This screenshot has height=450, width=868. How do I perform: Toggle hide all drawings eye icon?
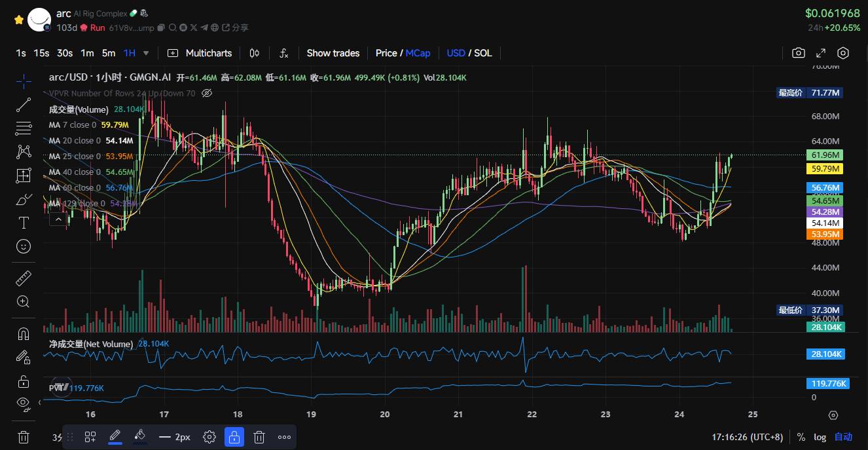[x=24, y=402]
